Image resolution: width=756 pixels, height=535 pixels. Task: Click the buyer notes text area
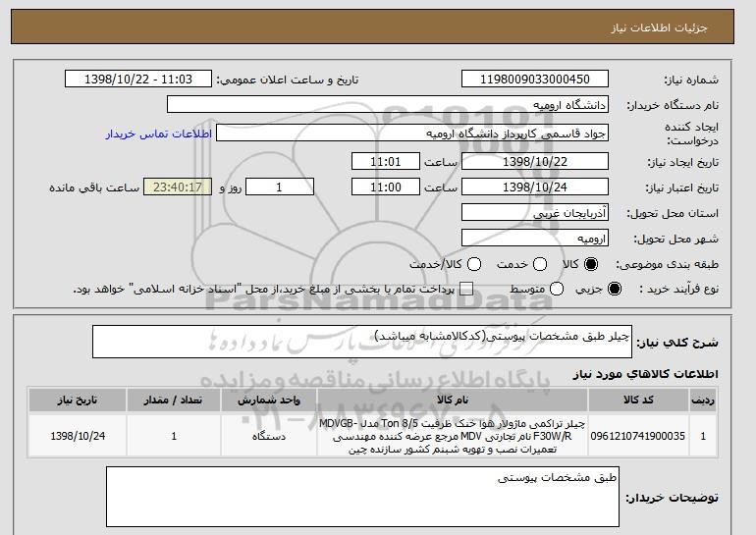tap(362, 497)
